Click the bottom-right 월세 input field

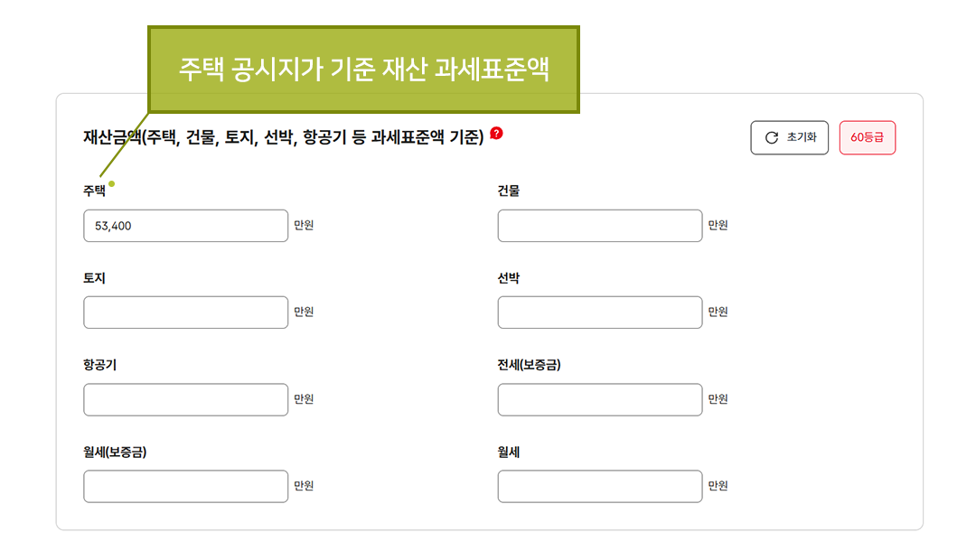[600, 486]
